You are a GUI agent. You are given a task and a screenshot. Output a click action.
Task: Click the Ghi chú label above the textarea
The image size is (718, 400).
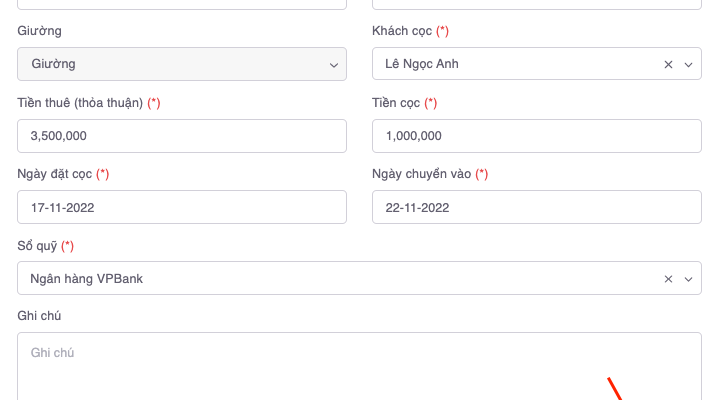pos(40,316)
